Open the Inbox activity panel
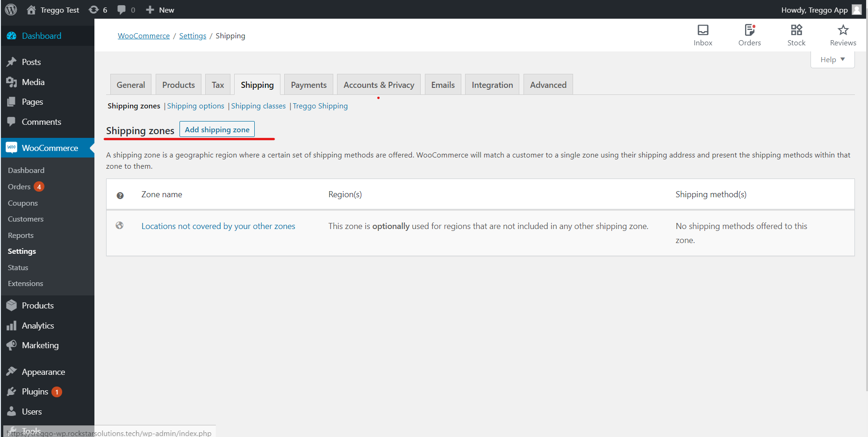Image resolution: width=868 pixels, height=437 pixels. pyautogui.click(x=703, y=35)
